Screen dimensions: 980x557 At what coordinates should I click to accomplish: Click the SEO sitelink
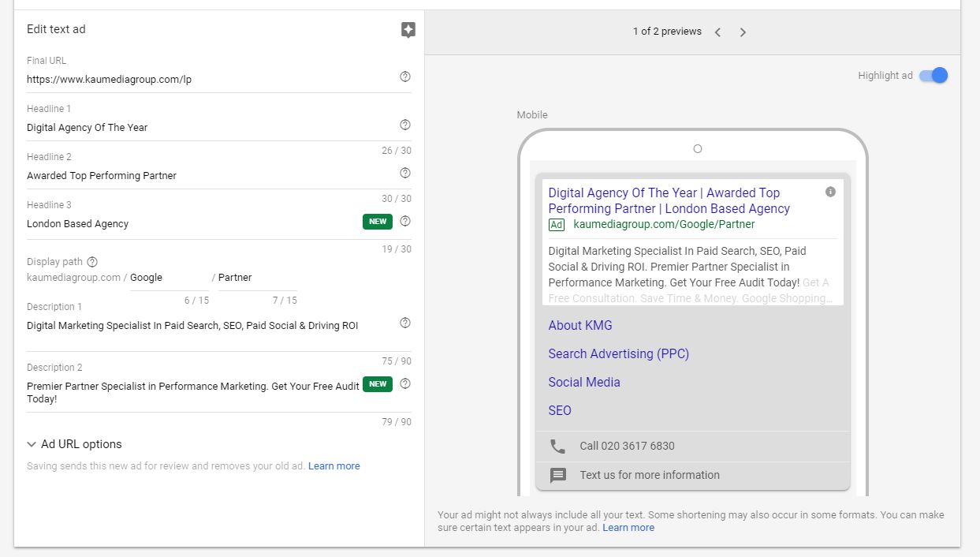(560, 410)
